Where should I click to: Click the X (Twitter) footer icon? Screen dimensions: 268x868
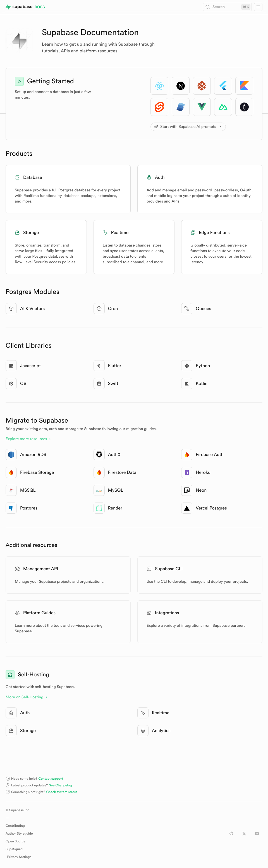click(244, 833)
